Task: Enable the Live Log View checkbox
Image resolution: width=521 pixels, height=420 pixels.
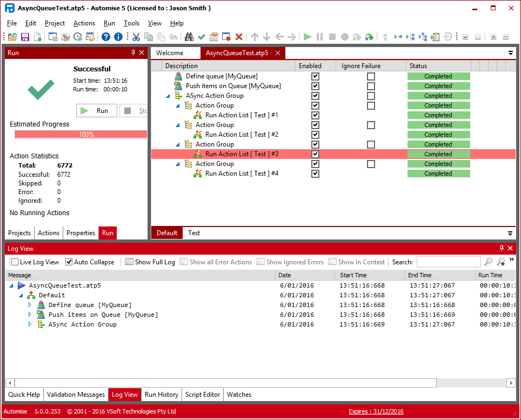Action: click(15, 262)
